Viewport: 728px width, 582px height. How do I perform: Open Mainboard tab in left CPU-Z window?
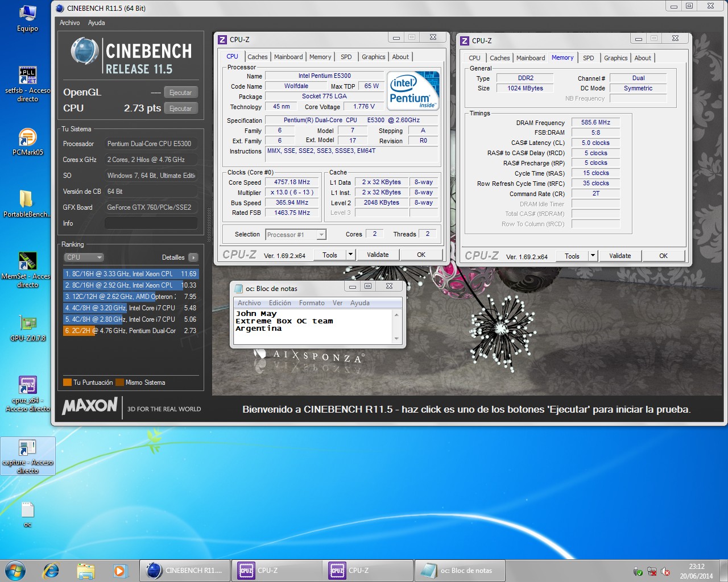click(x=288, y=57)
